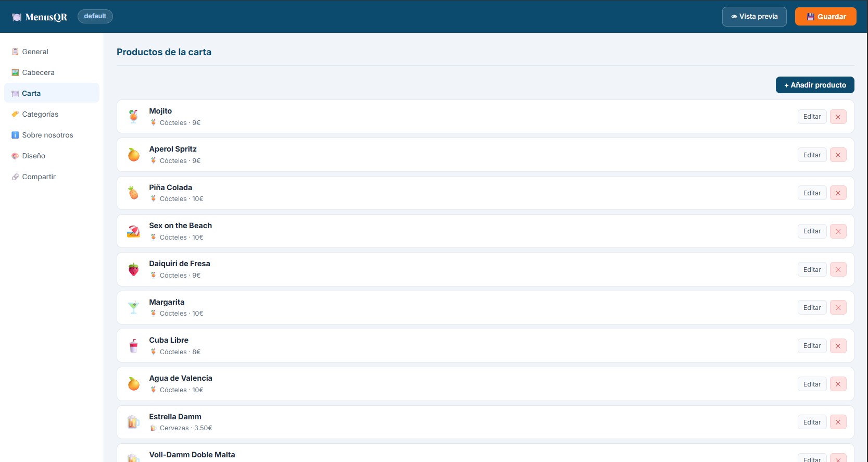This screenshot has width=868, height=462.
Task: Edit the Piña Colada product
Action: click(x=812, y=193)
